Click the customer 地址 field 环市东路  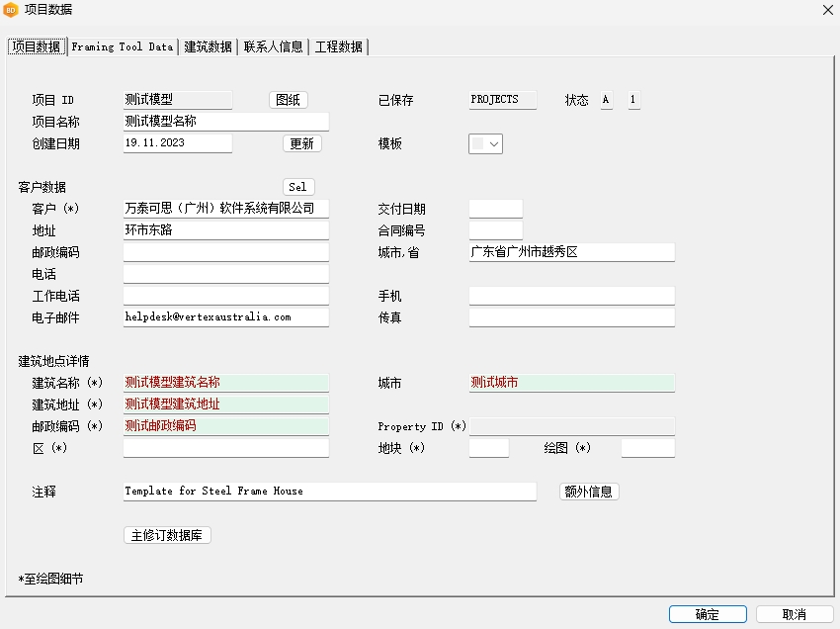click(226, 230)
